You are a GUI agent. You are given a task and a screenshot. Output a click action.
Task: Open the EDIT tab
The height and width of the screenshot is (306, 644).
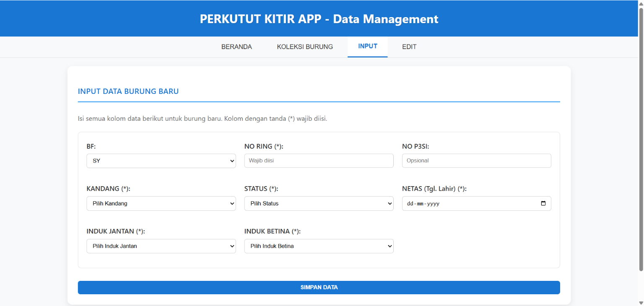[x=409, y=47]
